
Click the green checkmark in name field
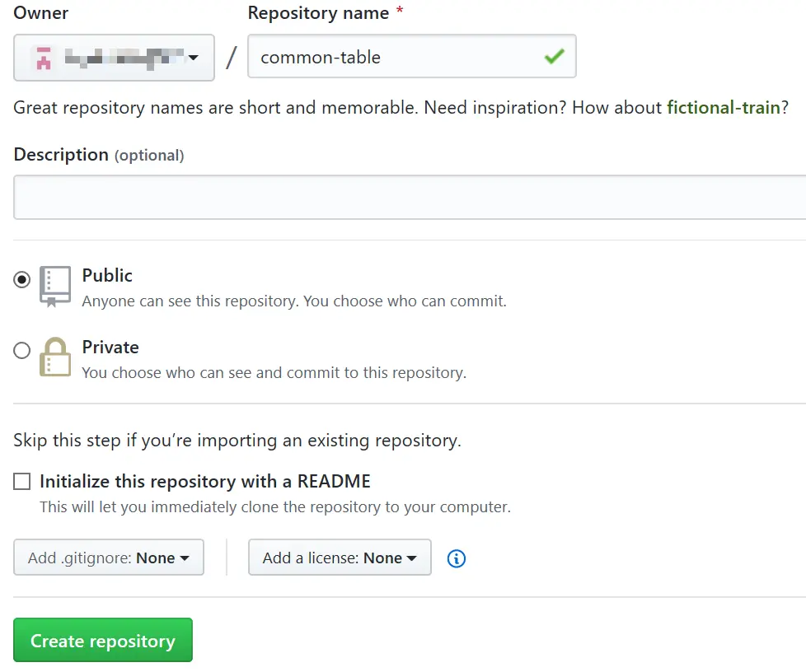(x=554, y=56)
